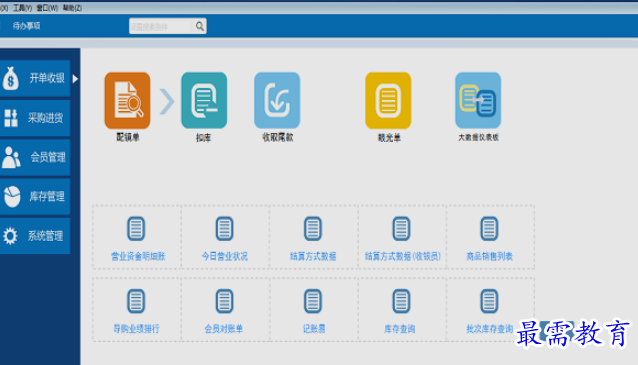This screenshot has height=365, width=638.
Task: Click the 结算方式数据 report icon
Action: coord(312,229)
